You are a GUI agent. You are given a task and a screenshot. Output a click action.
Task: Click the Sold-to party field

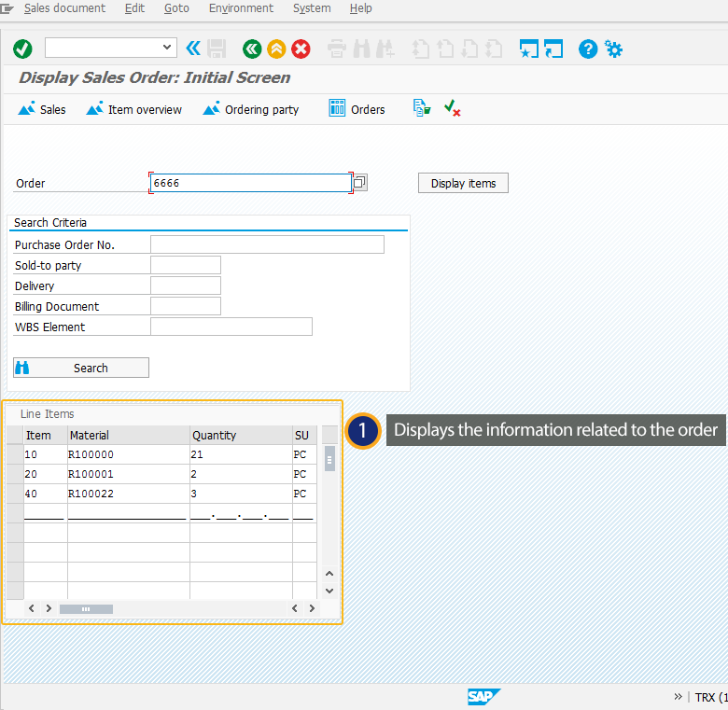pyautogui.click(x=185, y=265)
